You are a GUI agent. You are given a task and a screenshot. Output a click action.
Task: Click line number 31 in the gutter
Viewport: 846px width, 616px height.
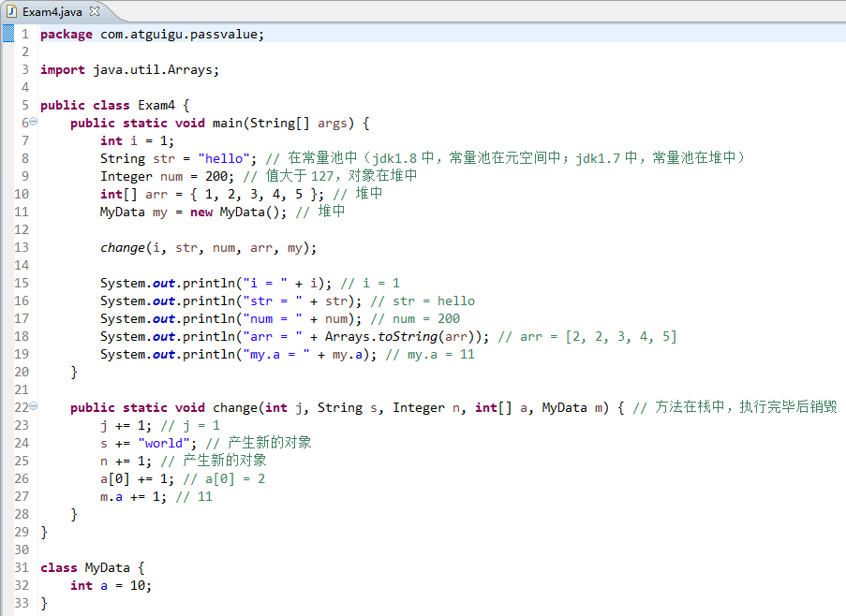coord(22,567)
